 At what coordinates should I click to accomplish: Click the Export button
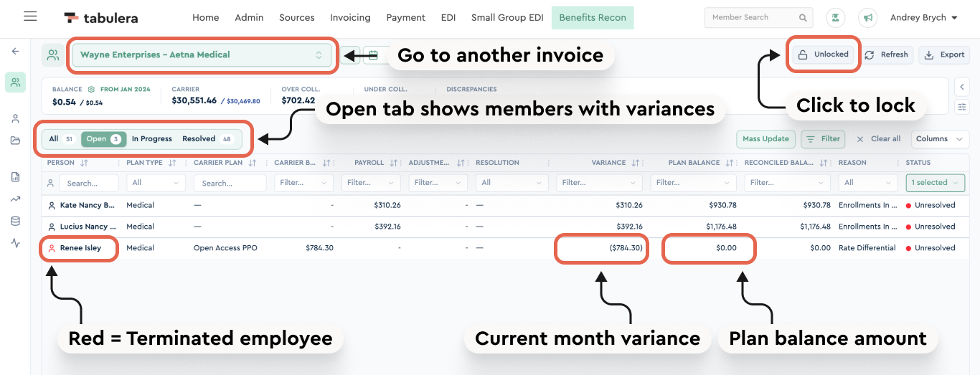tap(944, 54)
